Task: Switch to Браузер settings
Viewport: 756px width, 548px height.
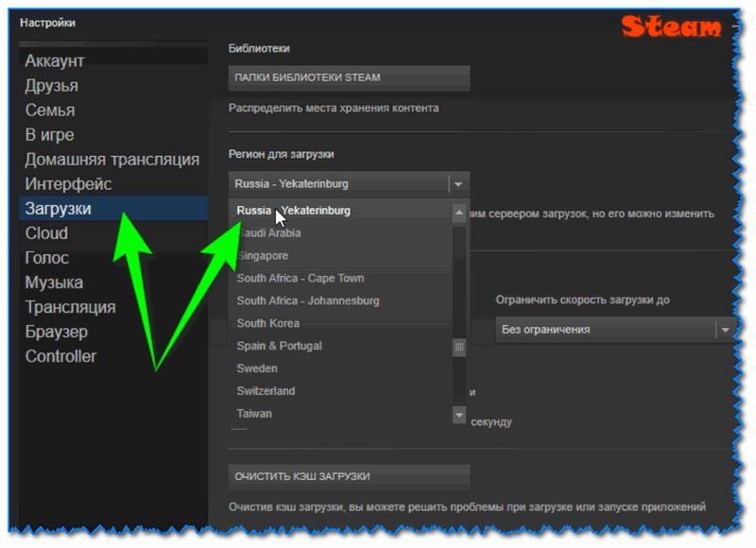Action: (113, 331)
